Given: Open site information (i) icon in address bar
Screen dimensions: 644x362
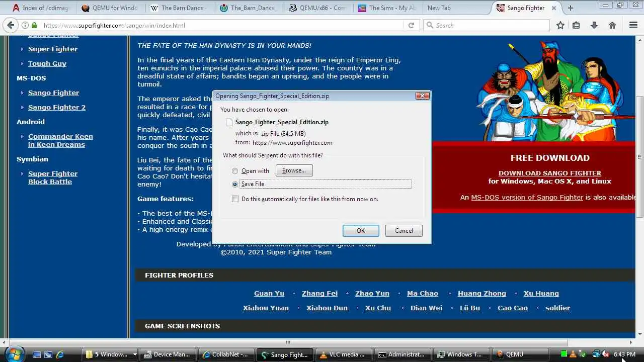Looking at the screenshot, I should (25, 25).
